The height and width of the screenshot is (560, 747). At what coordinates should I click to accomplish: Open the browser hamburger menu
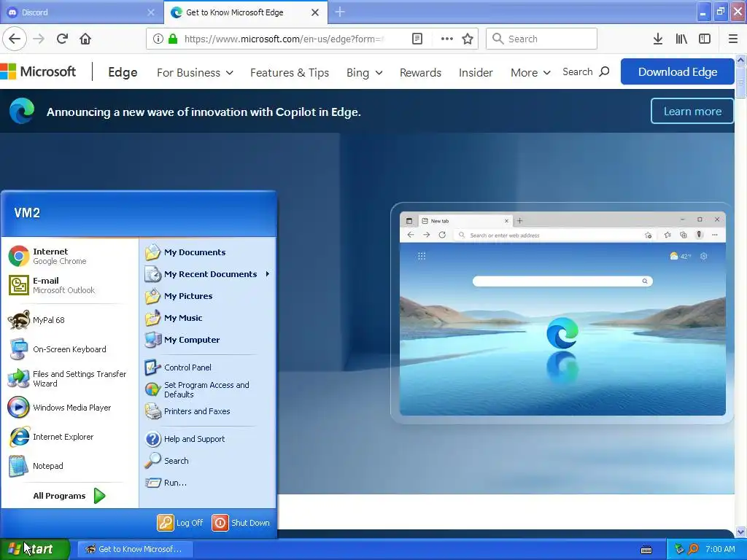point(732,39)
